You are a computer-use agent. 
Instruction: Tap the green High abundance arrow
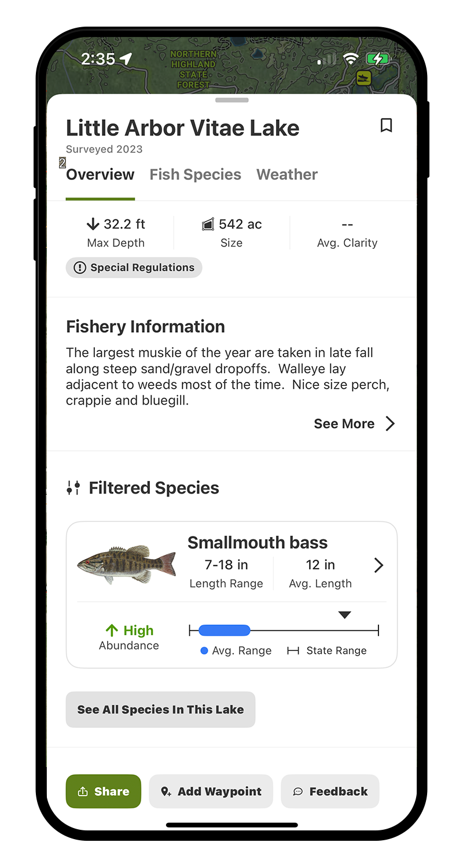[112, 630]
